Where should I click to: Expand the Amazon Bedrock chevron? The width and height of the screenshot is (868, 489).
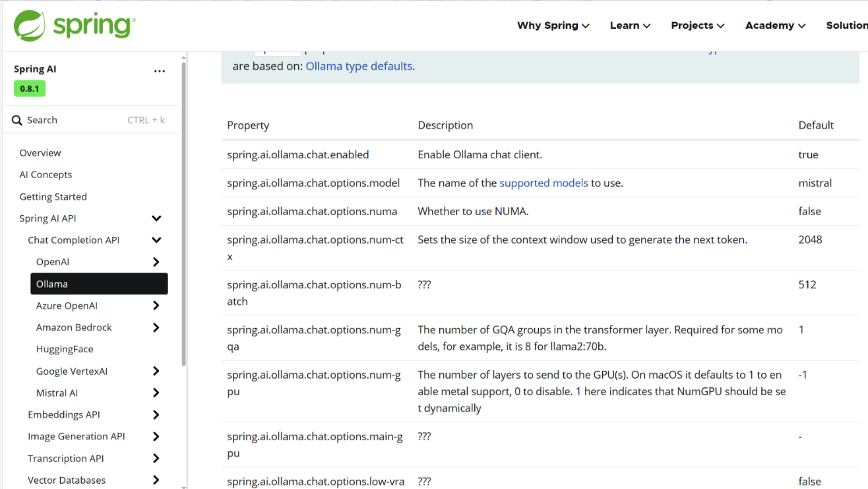(156, 327)
